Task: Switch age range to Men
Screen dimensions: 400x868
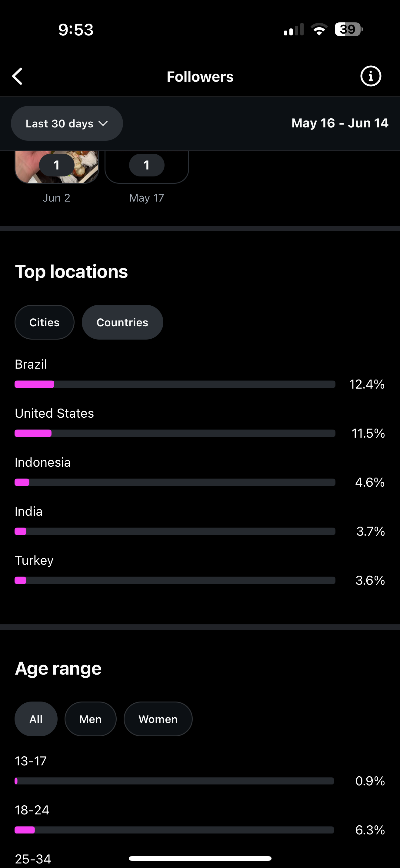Action: 90,719
